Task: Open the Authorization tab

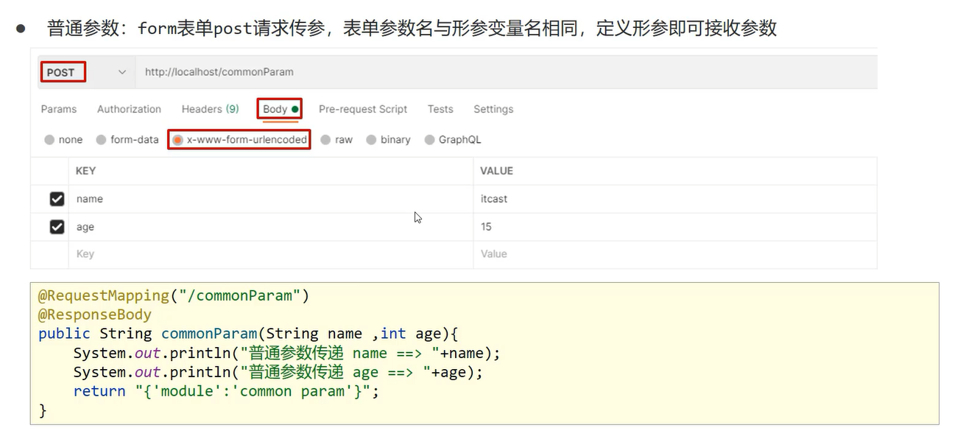Action: (x=129, y=109)
